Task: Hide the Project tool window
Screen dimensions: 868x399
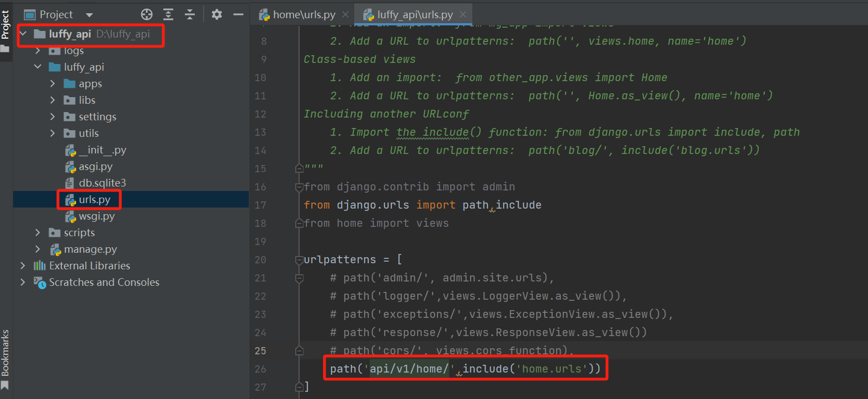Action: click(x=238, y=14)
